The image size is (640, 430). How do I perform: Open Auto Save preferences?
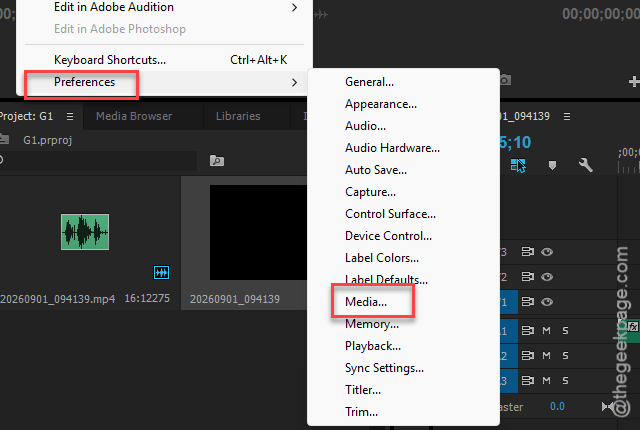[x=376, y=170]
